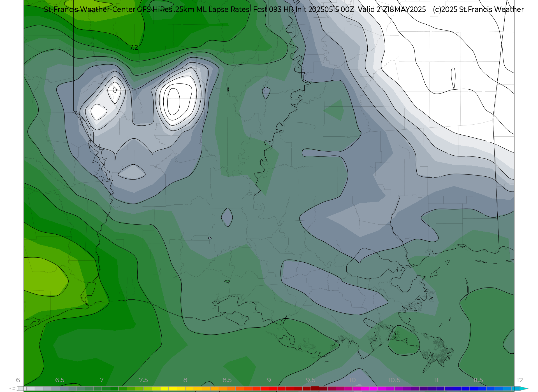This screenshot has width=538, height=392.
Task: Click the 'St-Francis Weather-Center' title text
Action: (90, 10)
